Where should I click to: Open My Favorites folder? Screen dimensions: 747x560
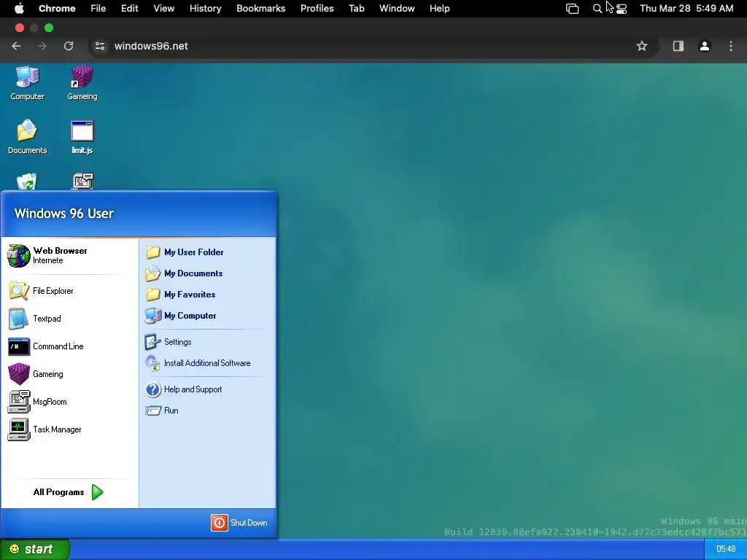(x=180, y=295)
